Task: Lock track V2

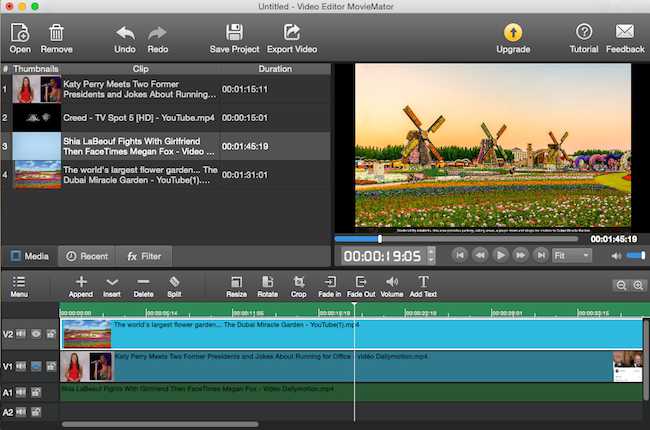Action: pos(51,334)
